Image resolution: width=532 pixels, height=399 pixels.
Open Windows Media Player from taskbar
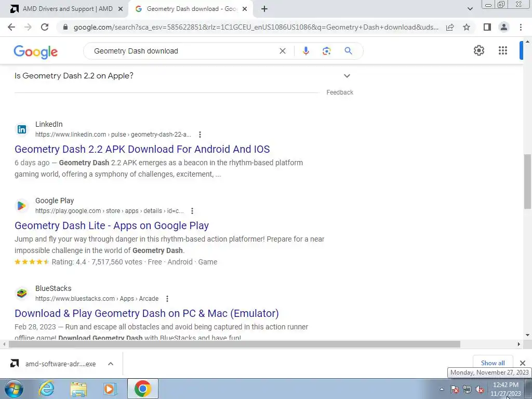tap(110, 389)
